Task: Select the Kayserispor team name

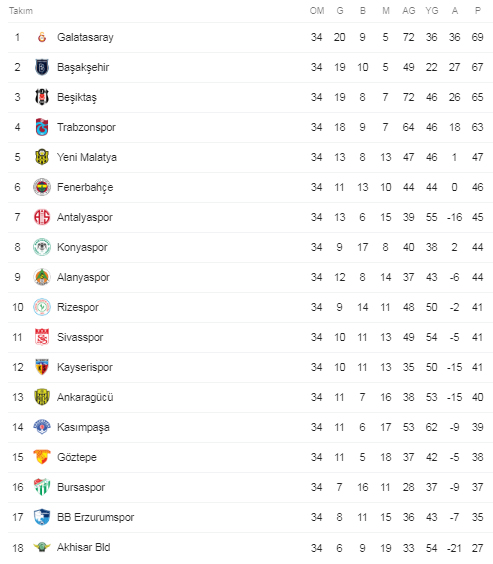Action: [x=85, y=367]
